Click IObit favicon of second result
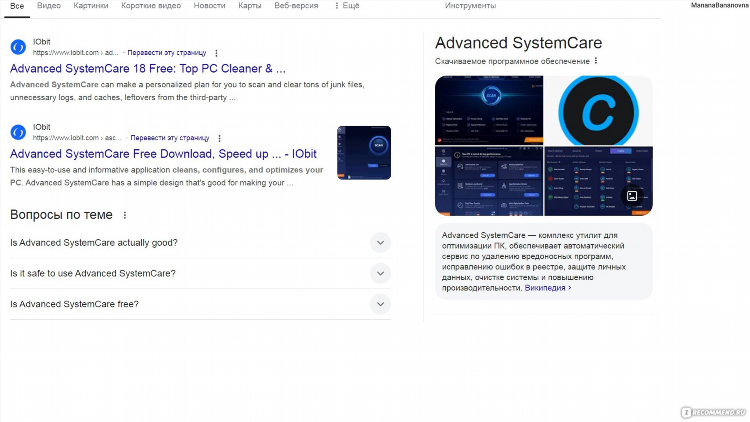Image resolution: width=750 pixels, height=422 pixels. [18, 132]
